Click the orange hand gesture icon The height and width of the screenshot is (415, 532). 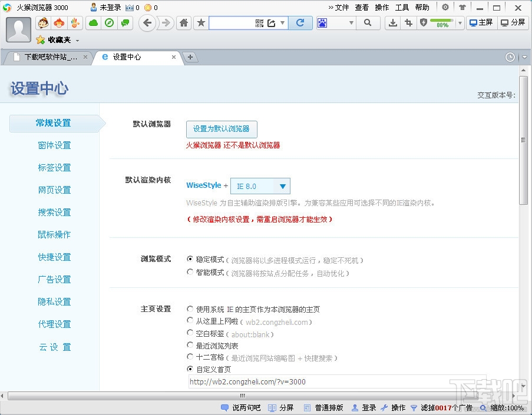(75, 23)
